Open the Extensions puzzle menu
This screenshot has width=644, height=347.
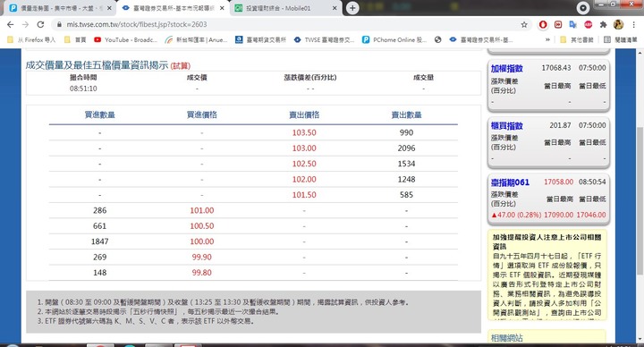click(603, 25)
